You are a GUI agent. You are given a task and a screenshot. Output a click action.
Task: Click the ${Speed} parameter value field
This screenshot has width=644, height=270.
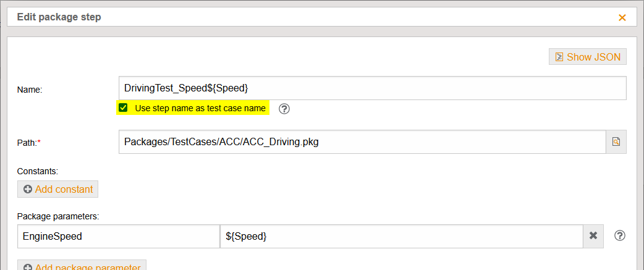(x=401, y=236)
